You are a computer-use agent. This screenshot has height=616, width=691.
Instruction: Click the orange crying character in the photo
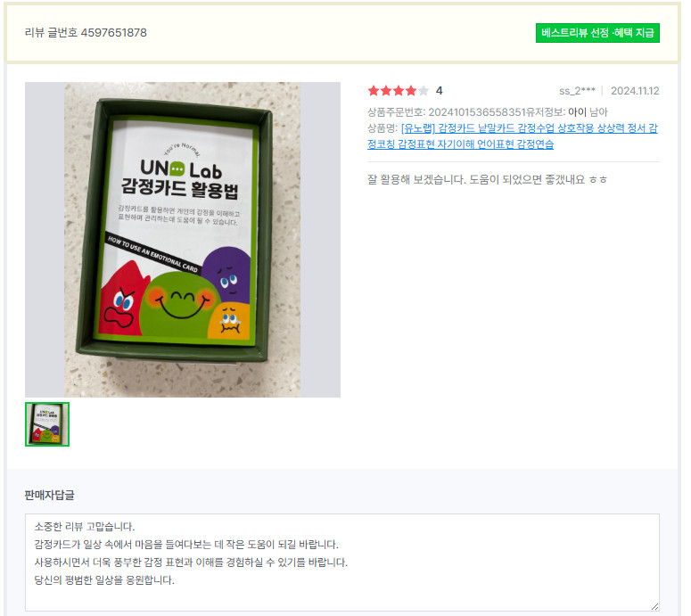pos(229,320)
